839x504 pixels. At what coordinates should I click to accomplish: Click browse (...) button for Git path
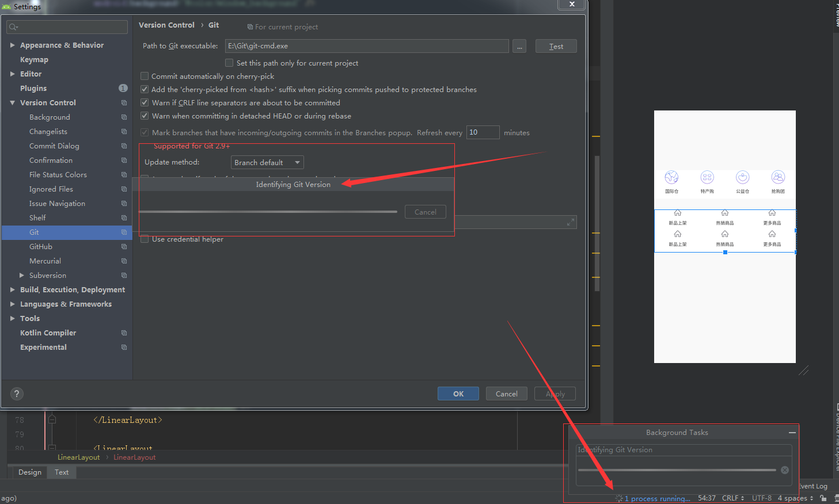pyautogui.click(x=519, y=46)
